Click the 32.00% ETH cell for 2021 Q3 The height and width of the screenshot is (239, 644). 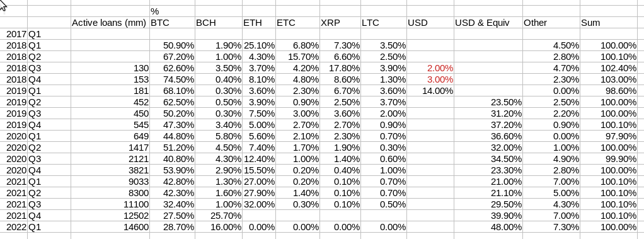click(259, 204)
